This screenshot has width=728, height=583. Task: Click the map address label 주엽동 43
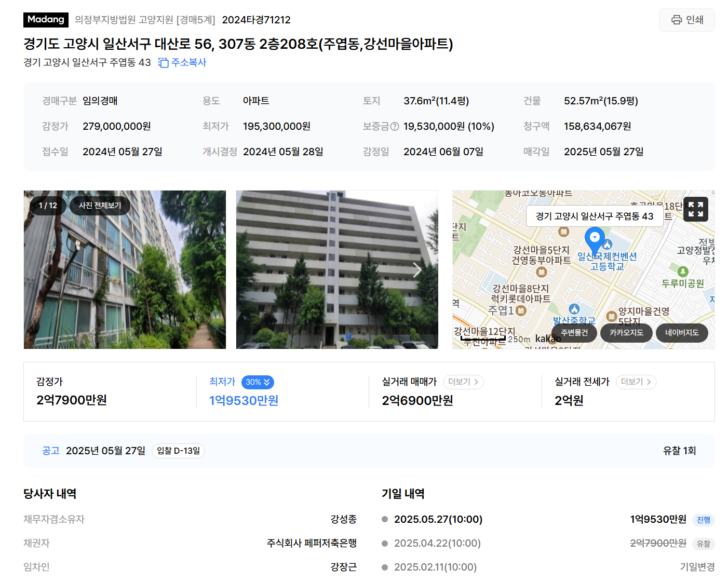595,216
